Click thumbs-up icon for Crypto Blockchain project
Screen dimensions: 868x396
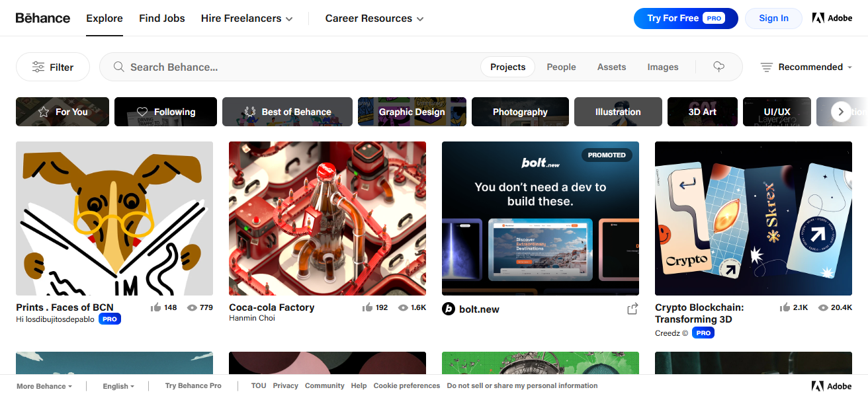point(785,307)
